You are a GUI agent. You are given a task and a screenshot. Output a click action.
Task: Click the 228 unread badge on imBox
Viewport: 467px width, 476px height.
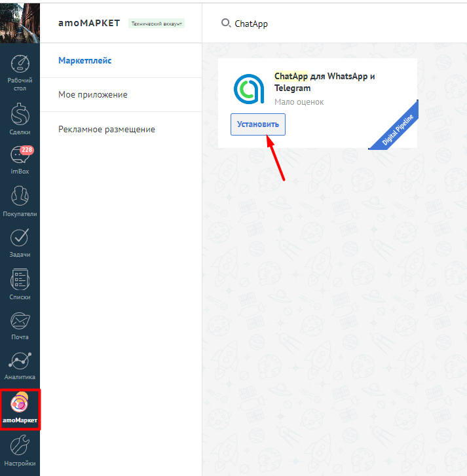click(27, 150)
